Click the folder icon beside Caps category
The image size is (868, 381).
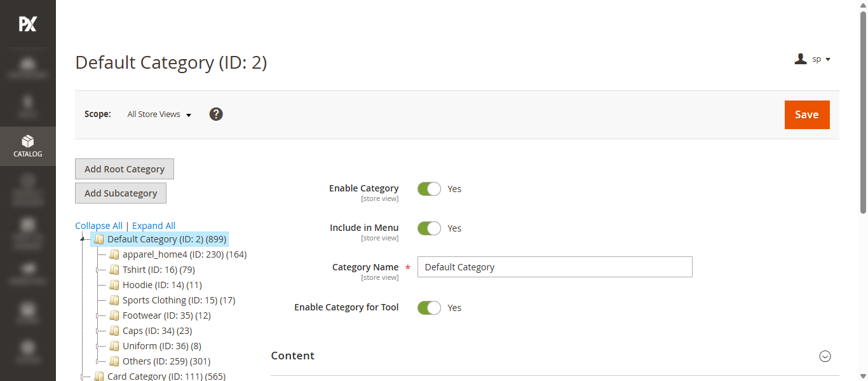tap(114, 331)
